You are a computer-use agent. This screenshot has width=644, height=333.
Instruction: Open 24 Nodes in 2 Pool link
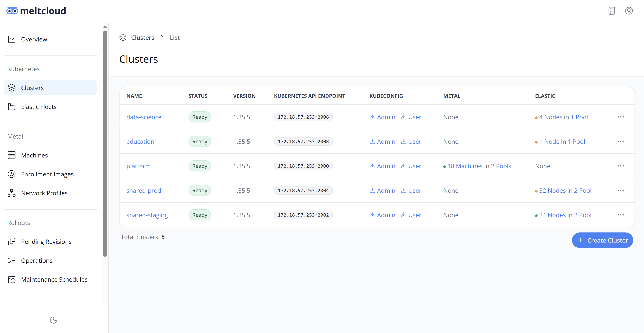565,215
